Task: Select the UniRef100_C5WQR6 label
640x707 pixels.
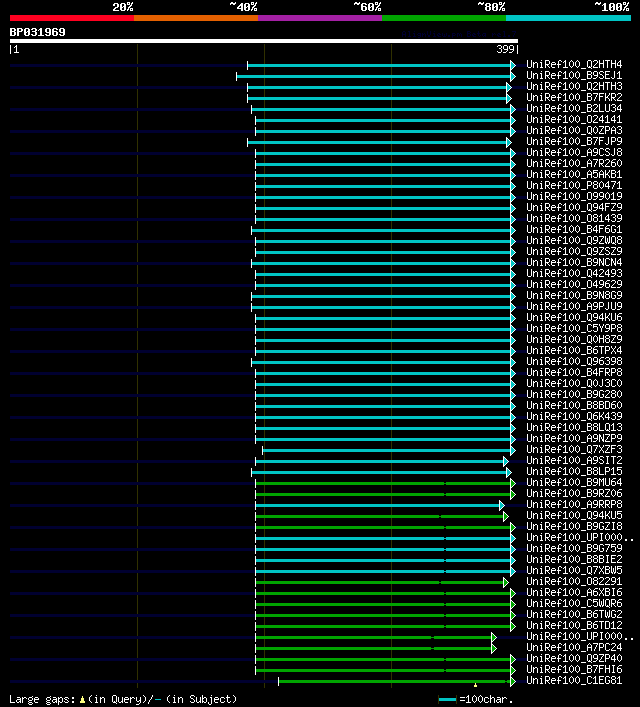Action: [574, 603]
